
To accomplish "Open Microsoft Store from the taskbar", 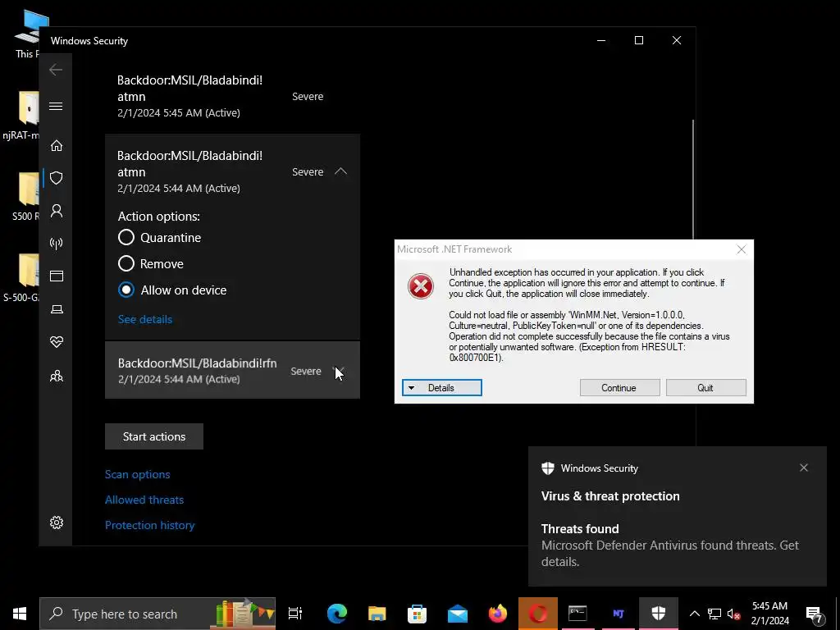I will [418, 614].
